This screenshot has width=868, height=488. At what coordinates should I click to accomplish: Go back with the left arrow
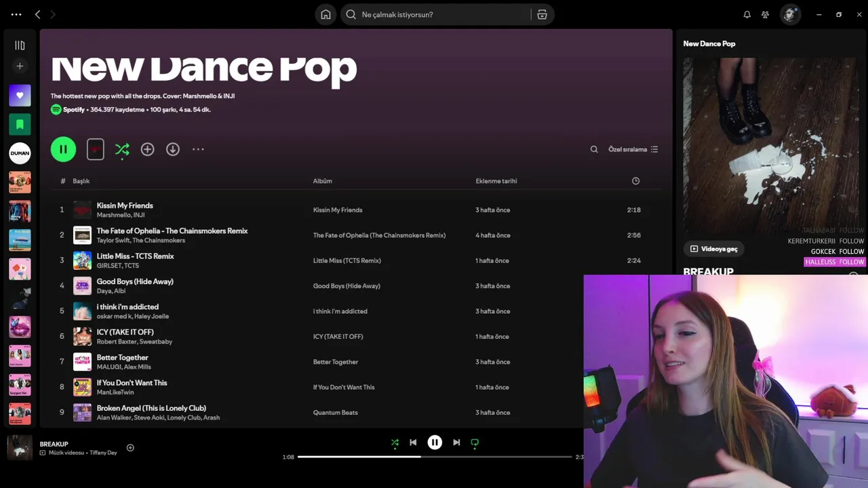37,14
